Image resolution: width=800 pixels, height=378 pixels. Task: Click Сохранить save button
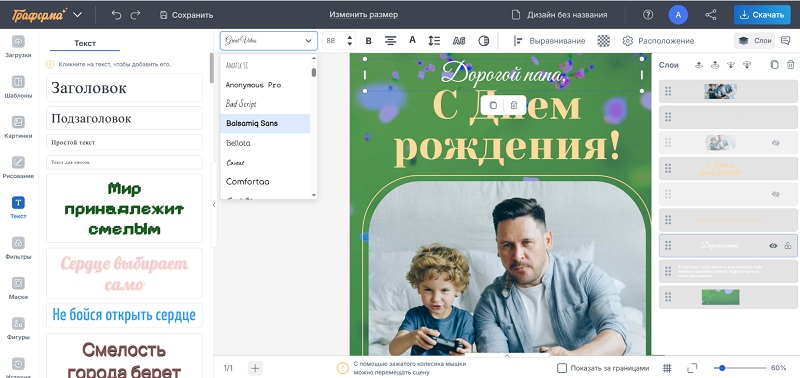[x=186, y=15]
